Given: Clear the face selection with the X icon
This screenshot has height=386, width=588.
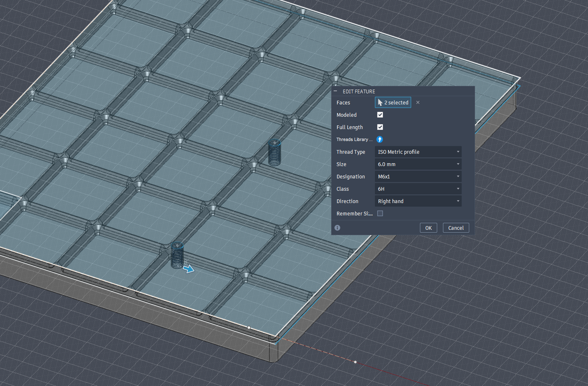Looking at the screenshot, I should tap(418, 102).
